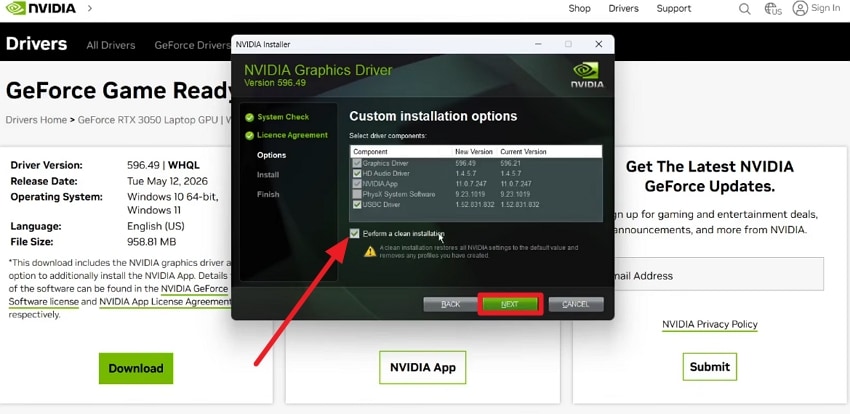
Task: Click the yellow warning triangle icon
Action: (x=370, y=251)
